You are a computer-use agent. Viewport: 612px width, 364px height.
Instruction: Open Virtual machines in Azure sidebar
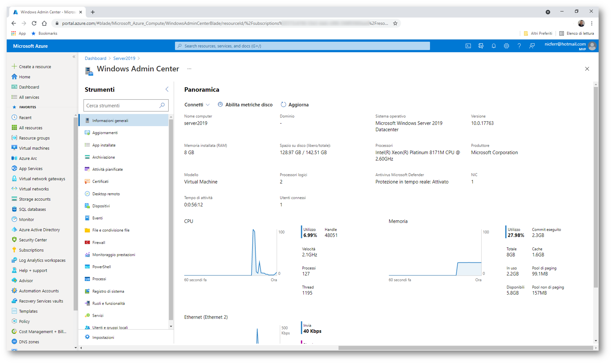coord(34,148)
